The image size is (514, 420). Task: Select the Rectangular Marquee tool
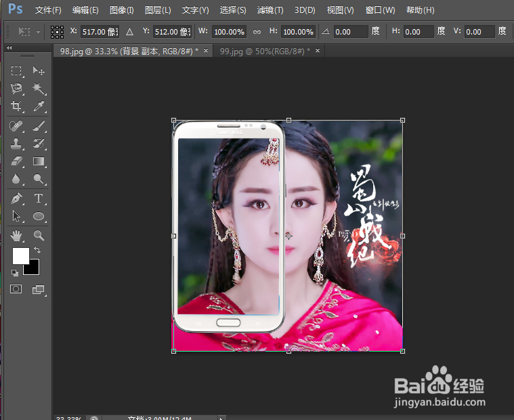[x=16, y=71]
